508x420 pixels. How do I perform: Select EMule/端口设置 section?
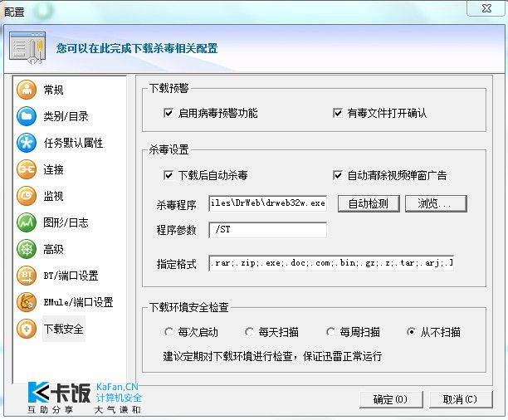point(78,302)
